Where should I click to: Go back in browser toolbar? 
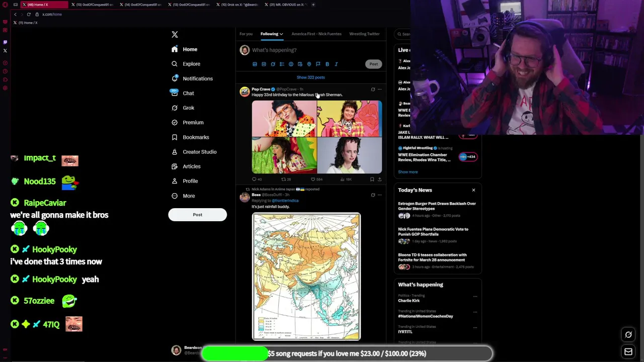(x=15, y=15)
